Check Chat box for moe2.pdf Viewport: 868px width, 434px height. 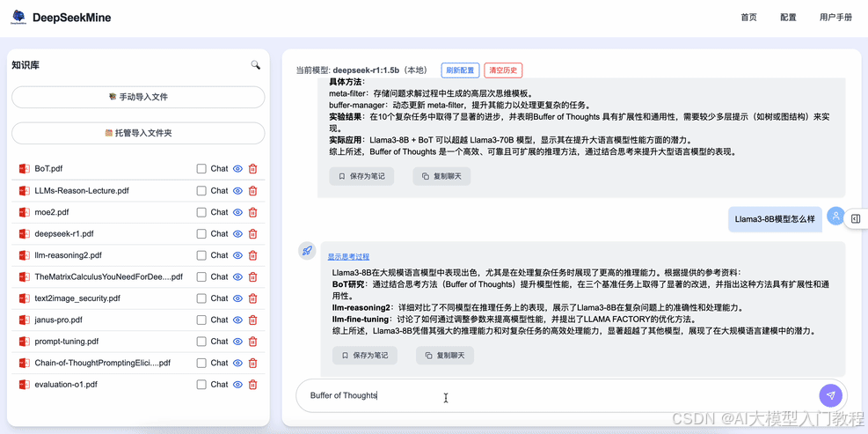(201, 212)
